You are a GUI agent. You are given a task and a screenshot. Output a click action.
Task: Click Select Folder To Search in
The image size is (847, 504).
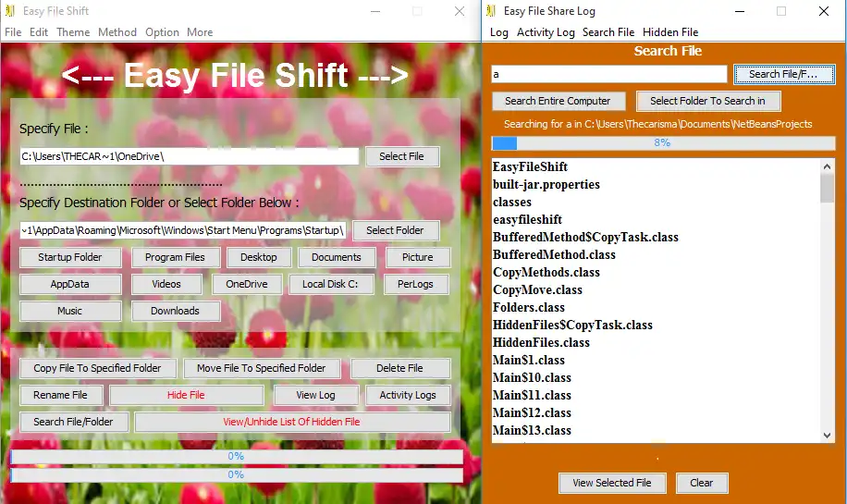pos(707,101)
